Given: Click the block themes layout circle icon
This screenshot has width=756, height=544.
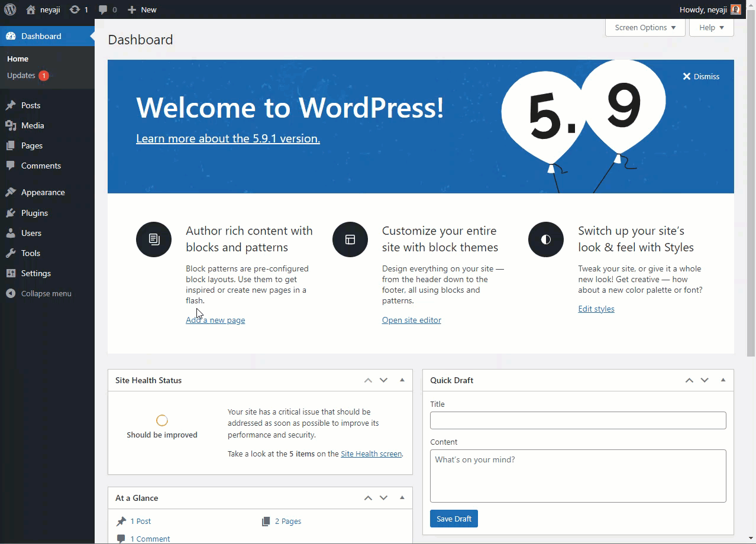Looking at the screenshot, I should (350, 239).
